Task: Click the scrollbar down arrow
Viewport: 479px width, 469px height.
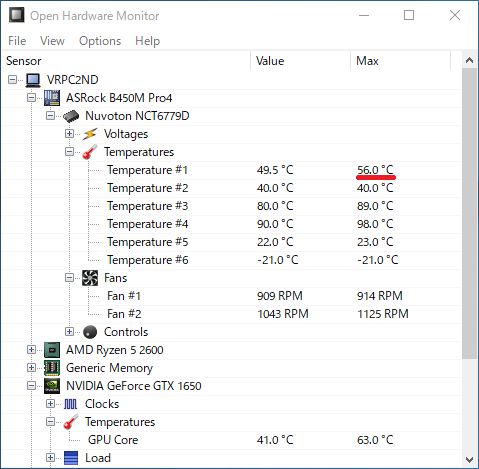Action: pos(470,460)
